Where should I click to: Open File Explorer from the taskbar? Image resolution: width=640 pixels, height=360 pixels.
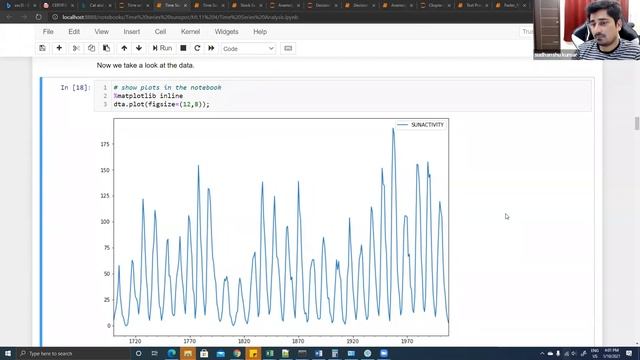coord(188,353)
